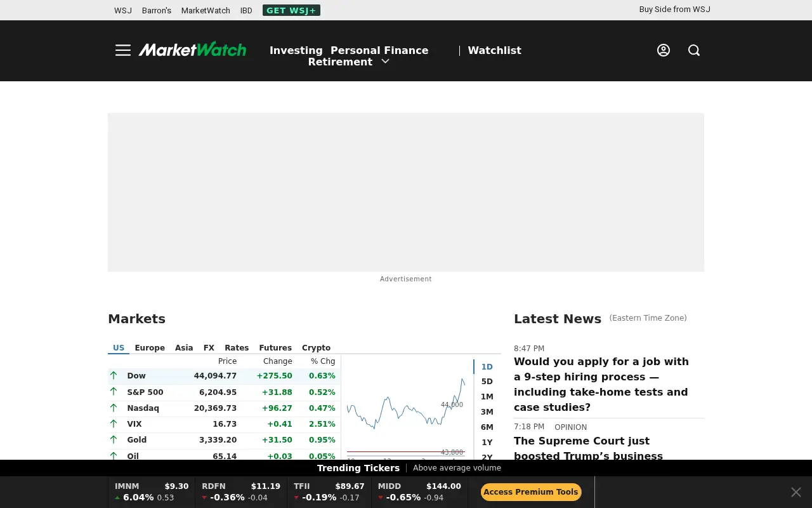The height and width of the screenshot is (508, 812).
Task: Open the RDFN trending ticker
Action: [x=241, y=492]
